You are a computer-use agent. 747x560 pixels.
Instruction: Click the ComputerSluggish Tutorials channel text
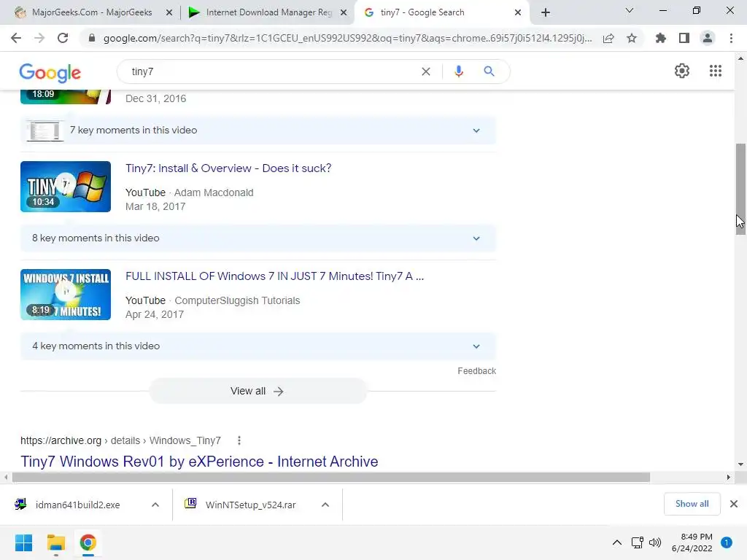click(x=237, y=301)
